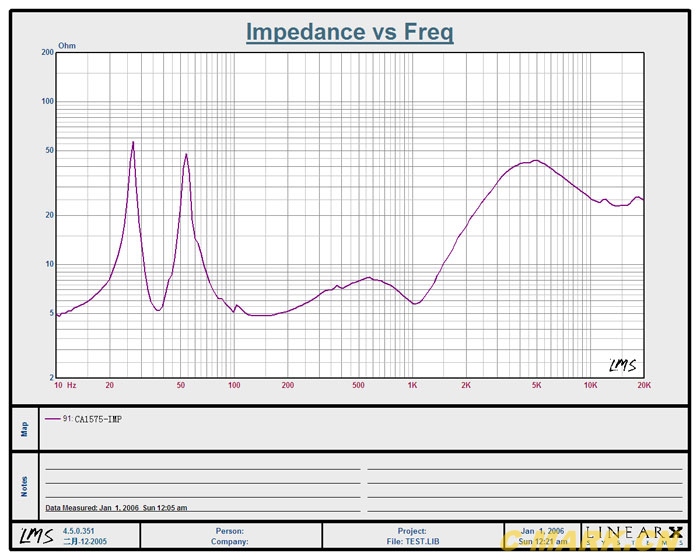Image resolution: width=700 pixels, height=560 pixels.
Task: Click the 10 Hz label on frequency axis
Action: click(x=65, y=385)
